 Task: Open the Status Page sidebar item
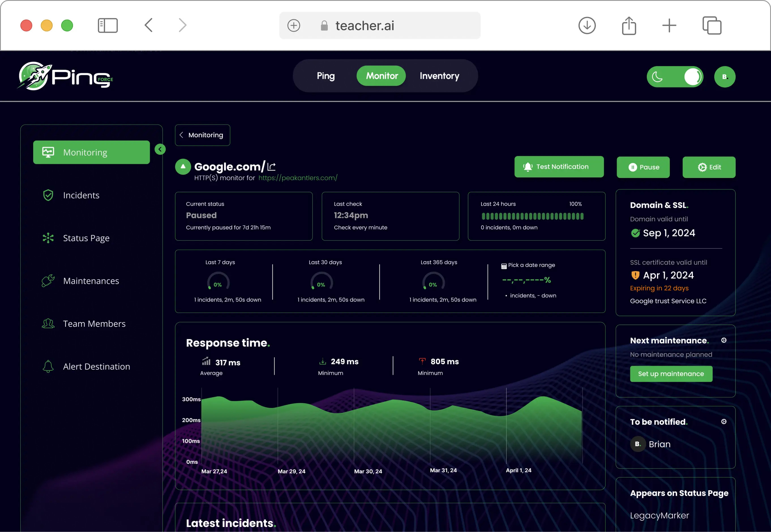click(x=86, y=238)
